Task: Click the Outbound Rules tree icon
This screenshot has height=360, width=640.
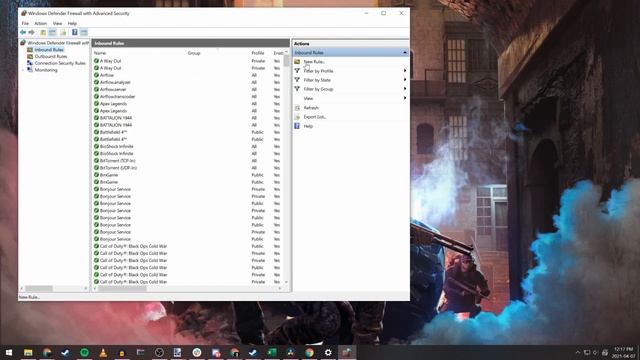Action: click(30, 56)
